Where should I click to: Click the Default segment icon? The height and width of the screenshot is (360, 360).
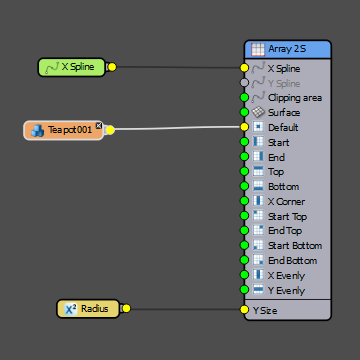tap(258, 127)
